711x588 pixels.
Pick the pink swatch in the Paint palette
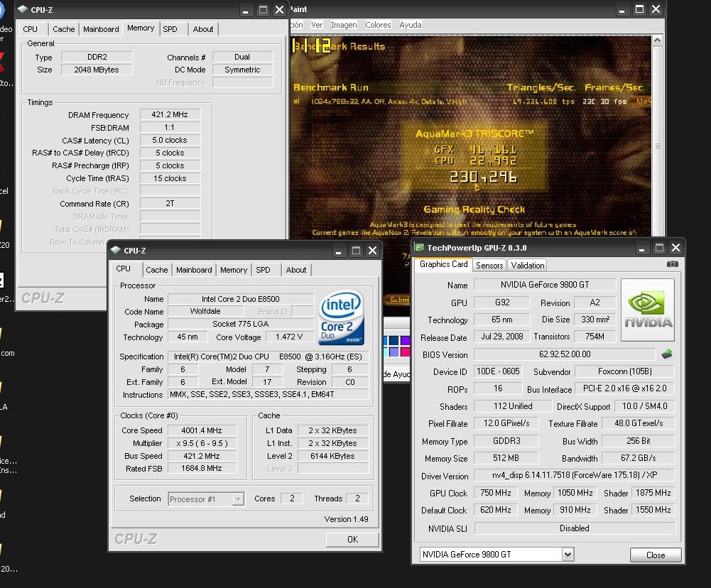405,352
